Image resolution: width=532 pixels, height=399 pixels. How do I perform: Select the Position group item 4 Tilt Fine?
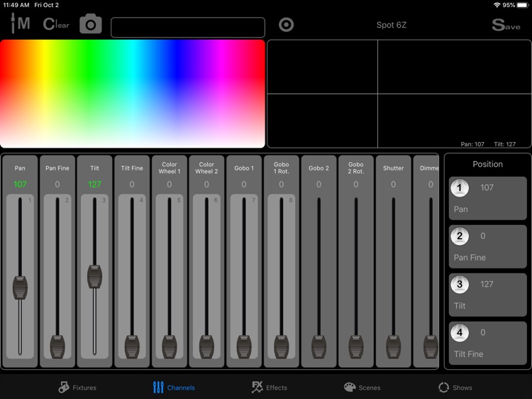point(487,343)
